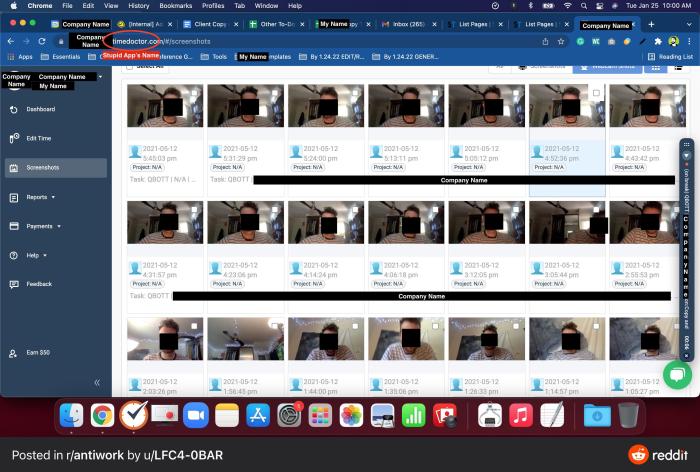Select the Screenshots sidebar icon
700x472 pixels.
click(x=14, y=168)
